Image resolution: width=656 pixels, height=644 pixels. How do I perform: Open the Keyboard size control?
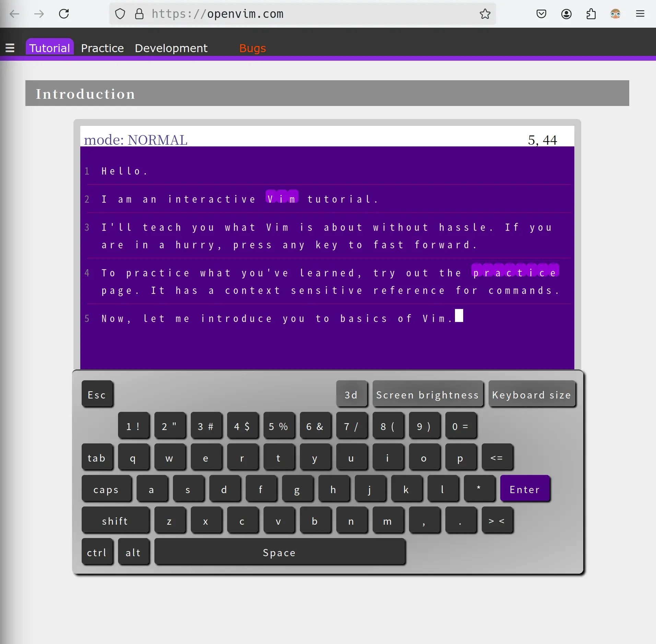tap(531, 395)
